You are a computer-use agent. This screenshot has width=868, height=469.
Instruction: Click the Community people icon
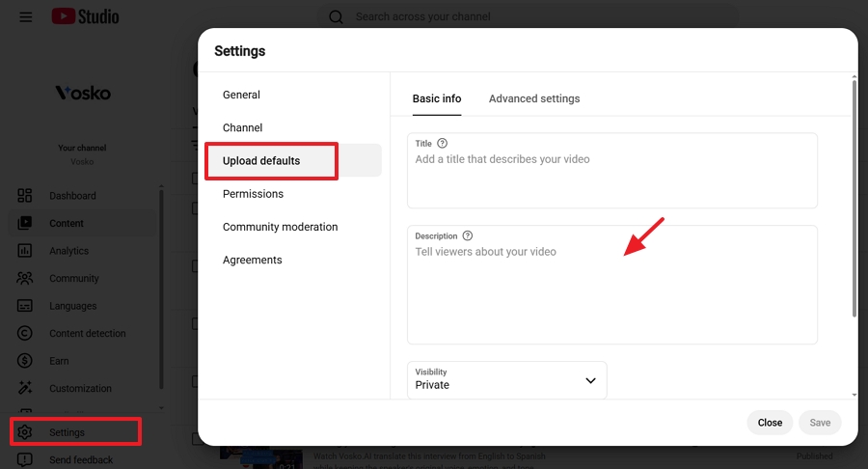pos(24,278)
